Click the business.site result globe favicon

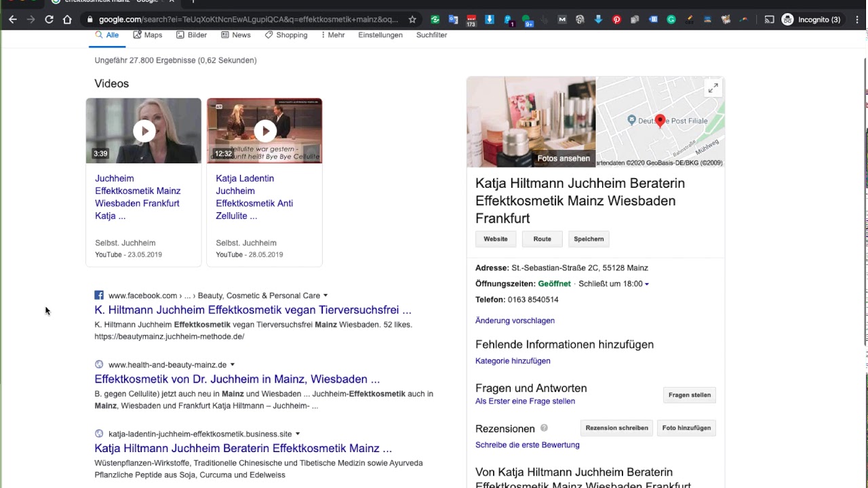tap(99, 434)
